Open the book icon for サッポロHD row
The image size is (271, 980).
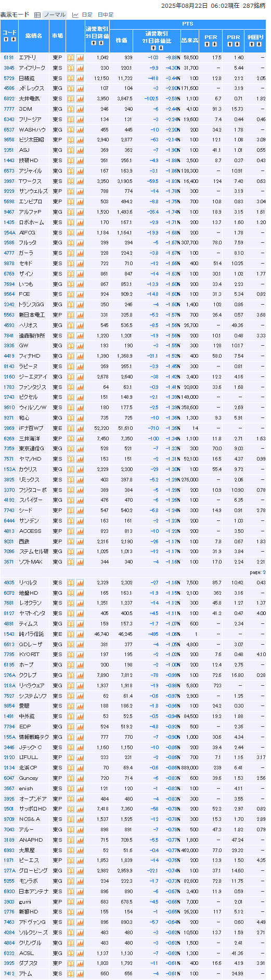pos(71,809)
